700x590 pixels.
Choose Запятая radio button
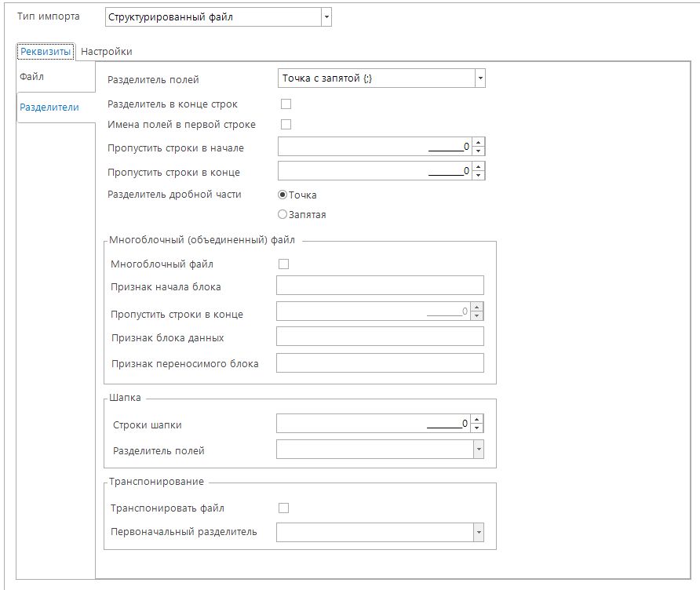pyautogui.click(x=283, y=215)
